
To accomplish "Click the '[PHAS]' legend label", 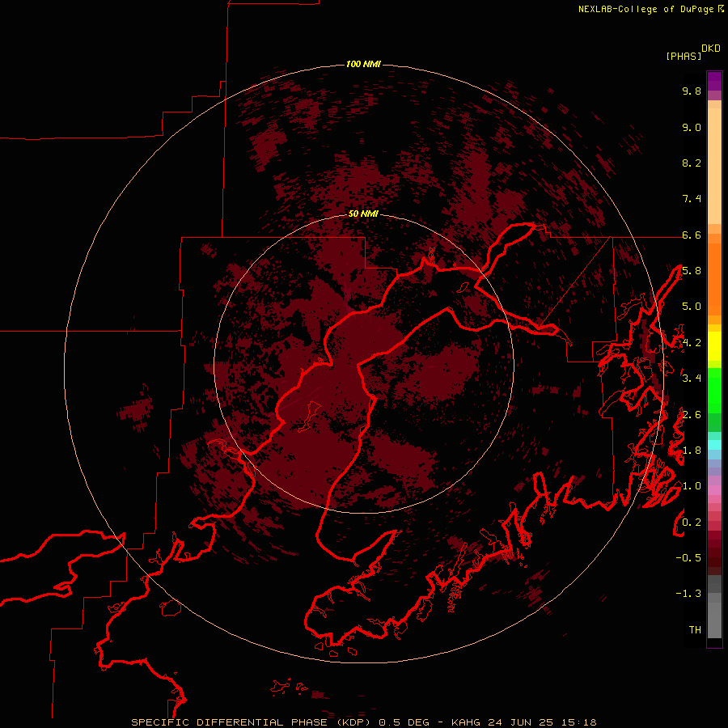I will click(x=684, y=56).
